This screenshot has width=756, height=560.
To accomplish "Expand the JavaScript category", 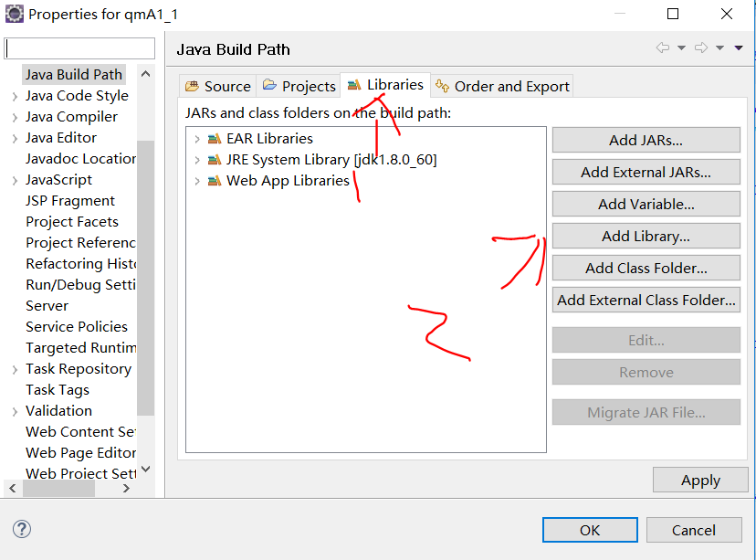I will (x=15, y=180).
